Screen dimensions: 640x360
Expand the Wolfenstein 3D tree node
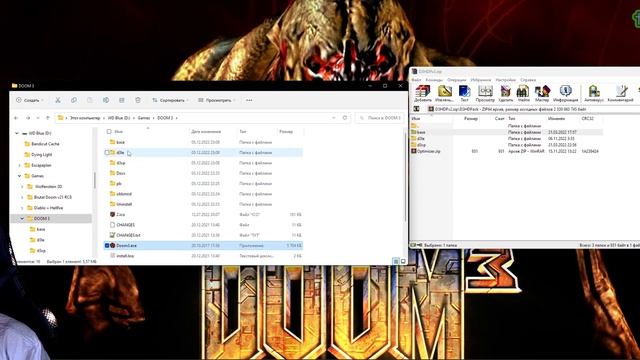click(22, 187)
